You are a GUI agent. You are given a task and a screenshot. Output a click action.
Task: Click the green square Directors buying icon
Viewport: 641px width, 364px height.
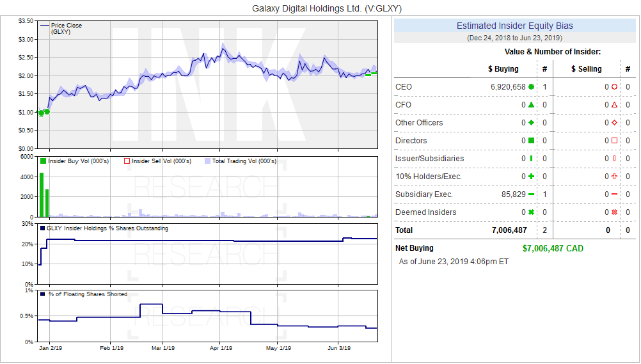531,140
